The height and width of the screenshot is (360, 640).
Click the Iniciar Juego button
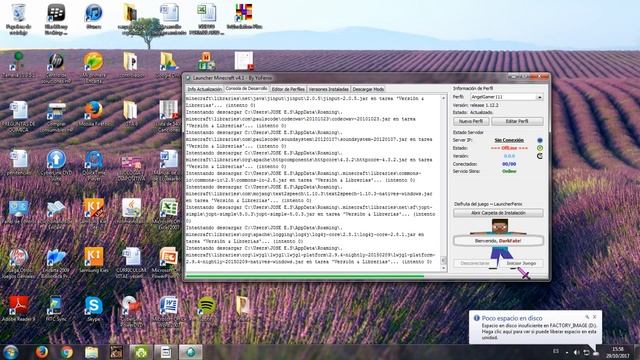click(x=521, y=263)
